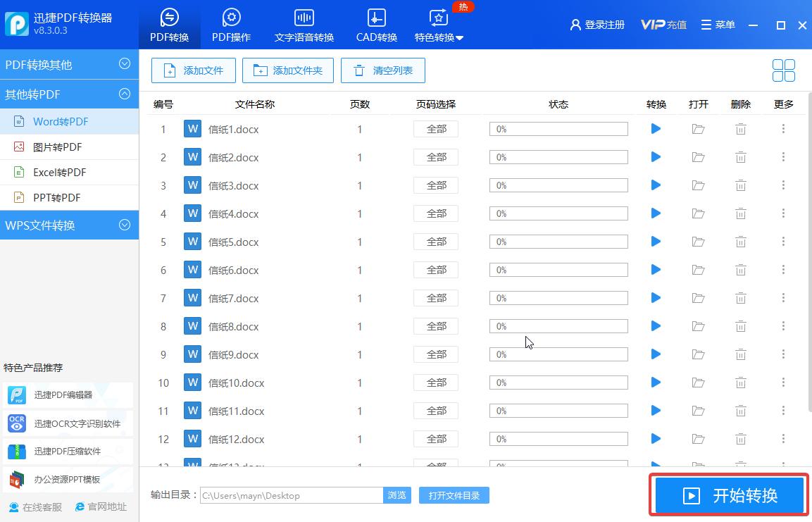Click the 添加文件夹 button
The image size is (812, 522).
[x=287, y=70]
